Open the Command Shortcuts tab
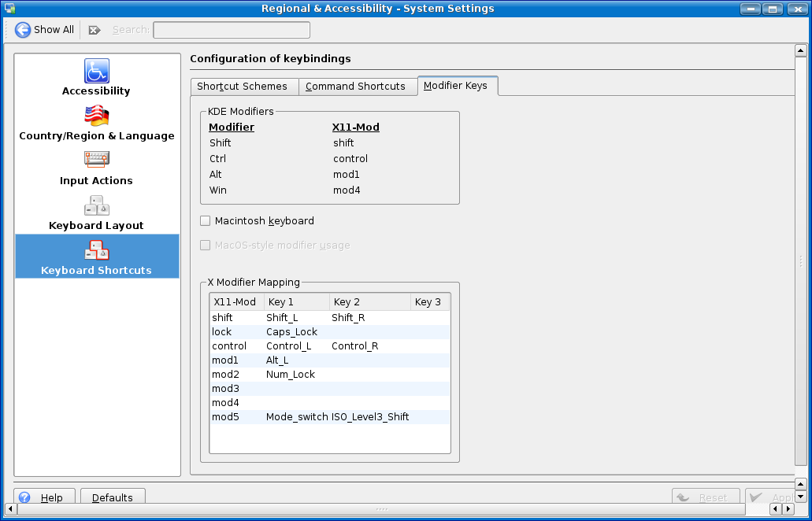812x521 pixels. (355, 87)
